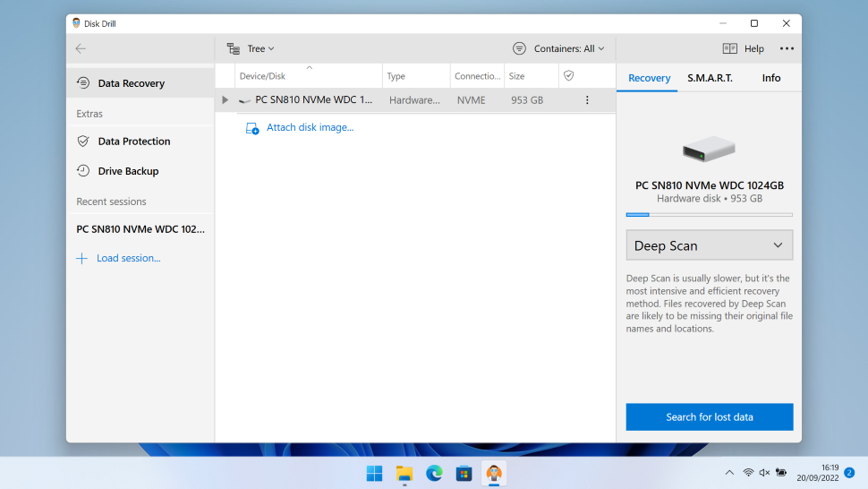Click the Containers filter icon
Image resolution: width=868 pixels, height=489 pixels.
(x=519, y=48)
